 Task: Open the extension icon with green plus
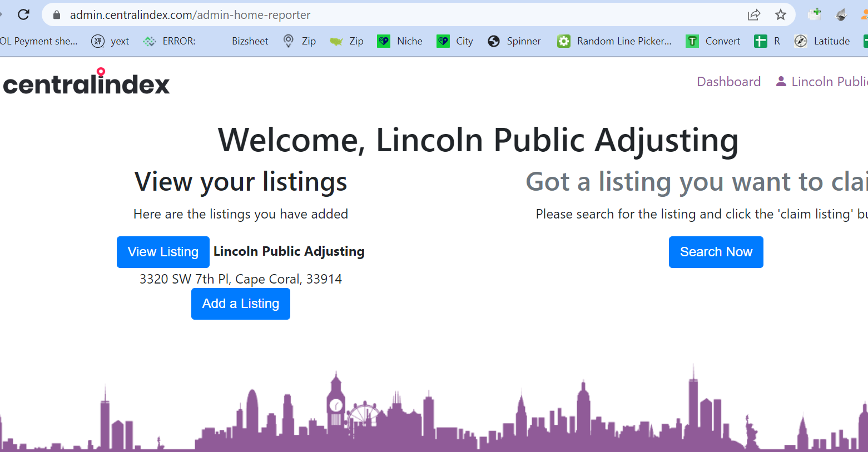coord(815,14)
